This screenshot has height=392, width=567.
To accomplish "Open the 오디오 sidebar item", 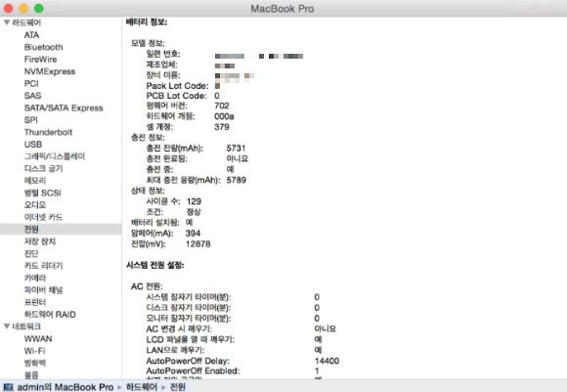I will tap(35, 204).
